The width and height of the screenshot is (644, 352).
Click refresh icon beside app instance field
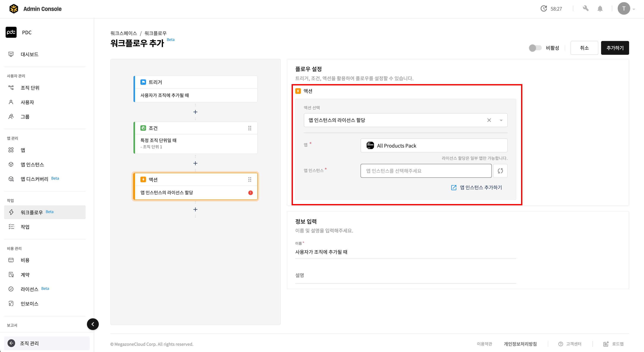pos(500,171)
